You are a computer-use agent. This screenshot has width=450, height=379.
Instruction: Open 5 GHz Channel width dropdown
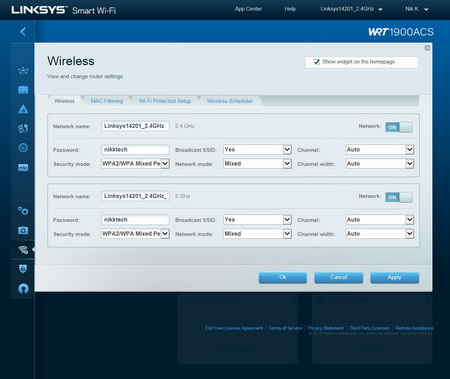click(x=380, y=234)
